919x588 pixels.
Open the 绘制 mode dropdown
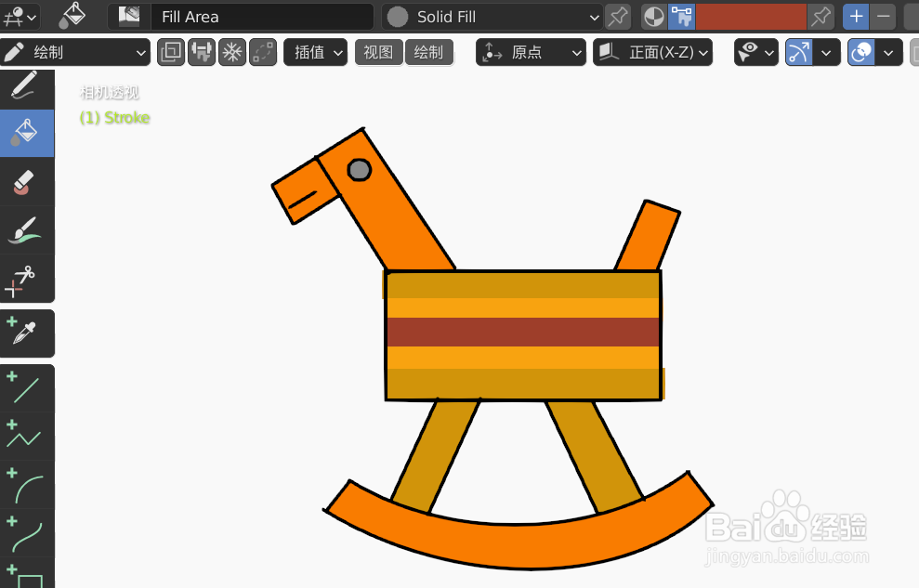(75, 53)
